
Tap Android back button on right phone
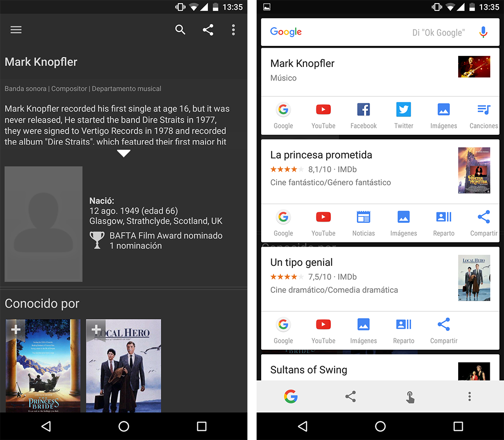(302, 427)
